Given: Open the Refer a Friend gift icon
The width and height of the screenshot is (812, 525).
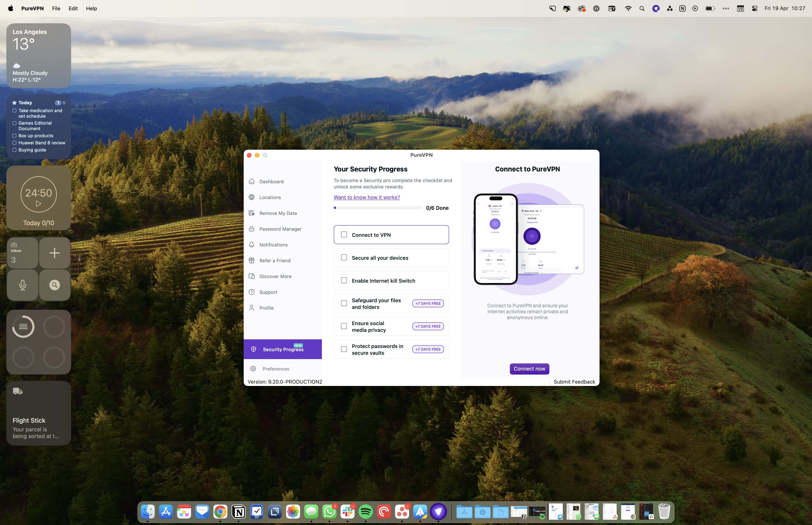Looking at the screenshot, I should coord(251,261).
